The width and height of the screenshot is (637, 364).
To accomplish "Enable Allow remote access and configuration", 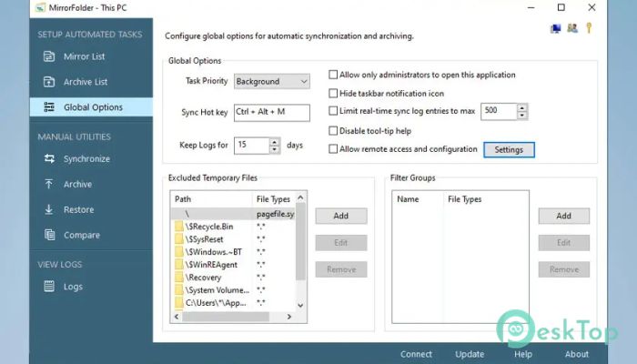I will click(333, 149).
